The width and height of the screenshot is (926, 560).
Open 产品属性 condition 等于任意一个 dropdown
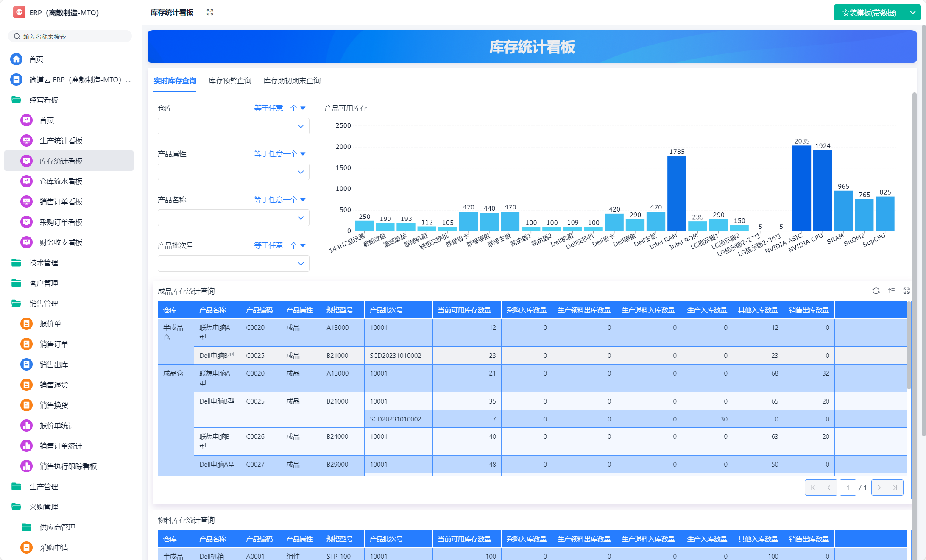pyautogui.click(x=279, y=154)
